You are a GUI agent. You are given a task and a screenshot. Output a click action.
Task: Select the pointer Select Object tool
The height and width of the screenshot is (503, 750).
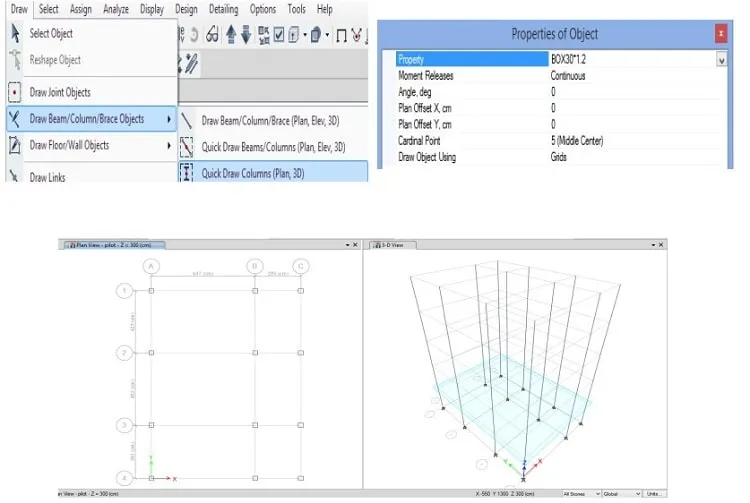point(15,33)
